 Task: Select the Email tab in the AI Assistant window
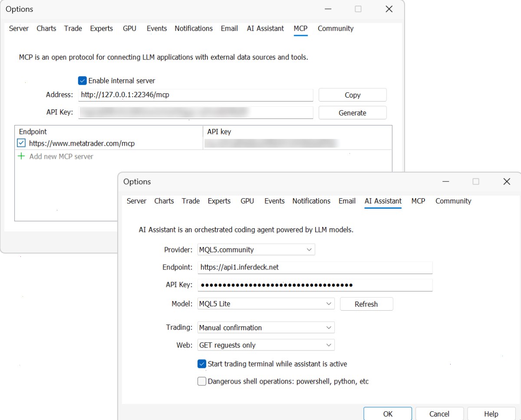click(347, 201)
